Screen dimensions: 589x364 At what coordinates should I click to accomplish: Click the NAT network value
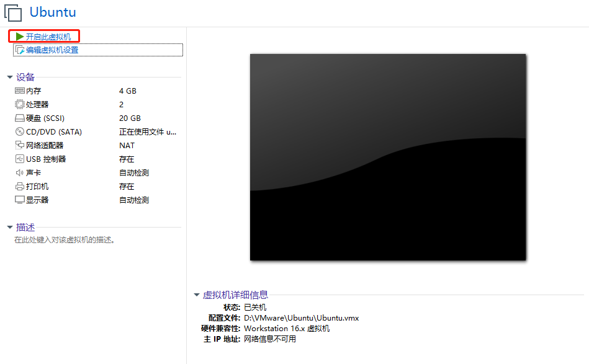coord(127,145)
